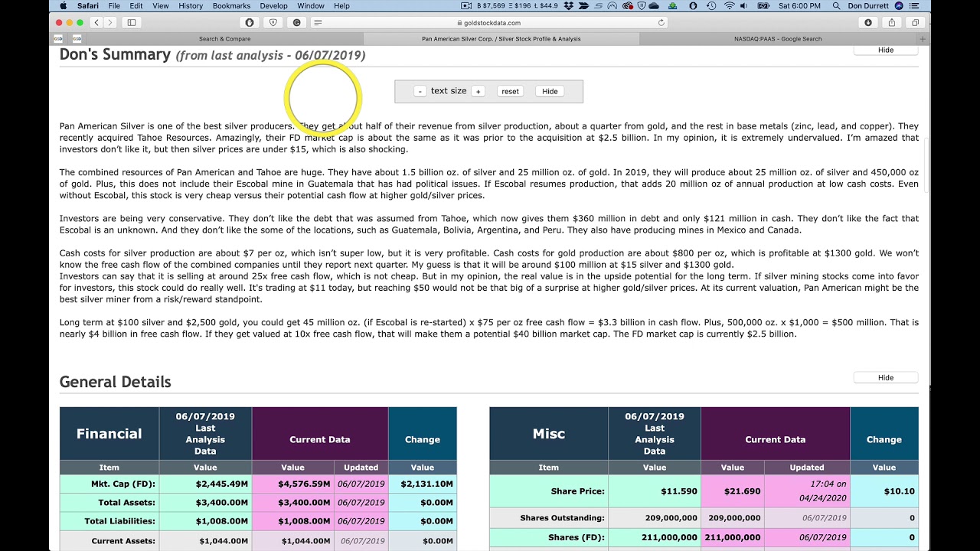Show the Safari tab overview
The image size is (980, 551).
tap(916, 23)
